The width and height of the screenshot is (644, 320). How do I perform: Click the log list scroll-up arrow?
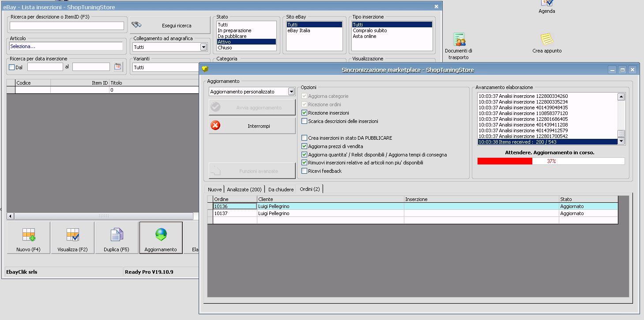(621, 97)
